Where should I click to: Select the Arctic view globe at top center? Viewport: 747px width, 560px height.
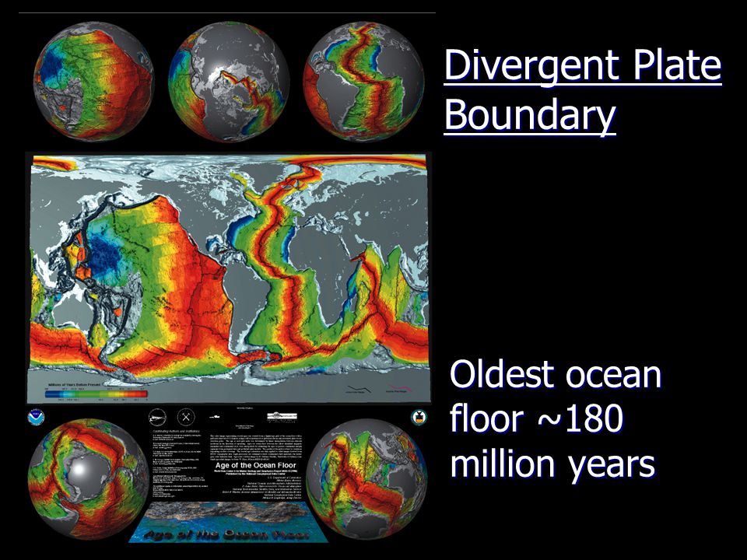click(x=229, y=82)
